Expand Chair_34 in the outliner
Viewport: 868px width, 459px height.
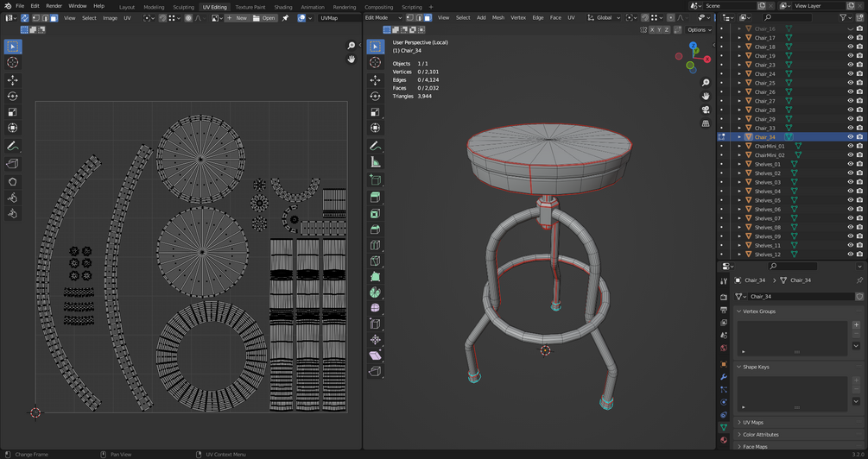coord(739,137)
